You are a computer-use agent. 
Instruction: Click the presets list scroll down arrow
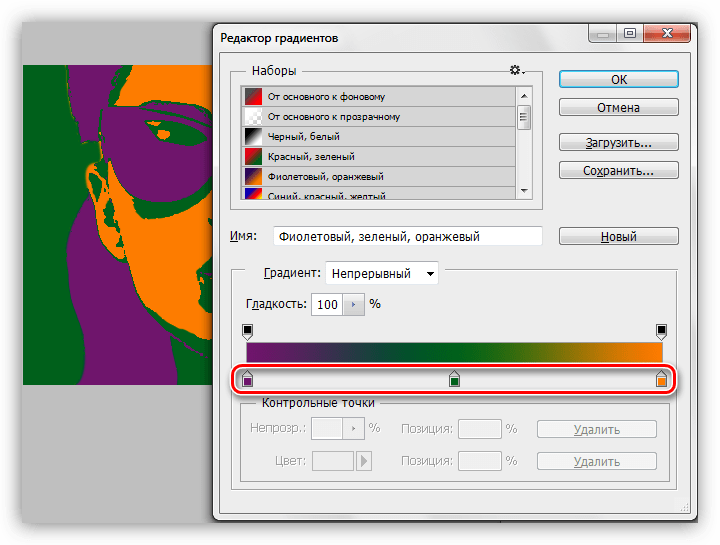(524, 191)
